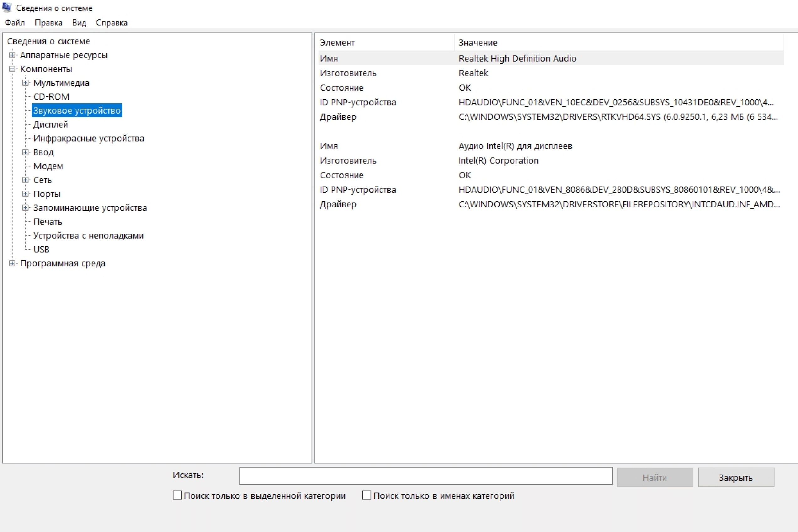Expand the Сеть tree node
This screenshot has height=532, width=798.
pyautogui.click(x=25, y=180)
